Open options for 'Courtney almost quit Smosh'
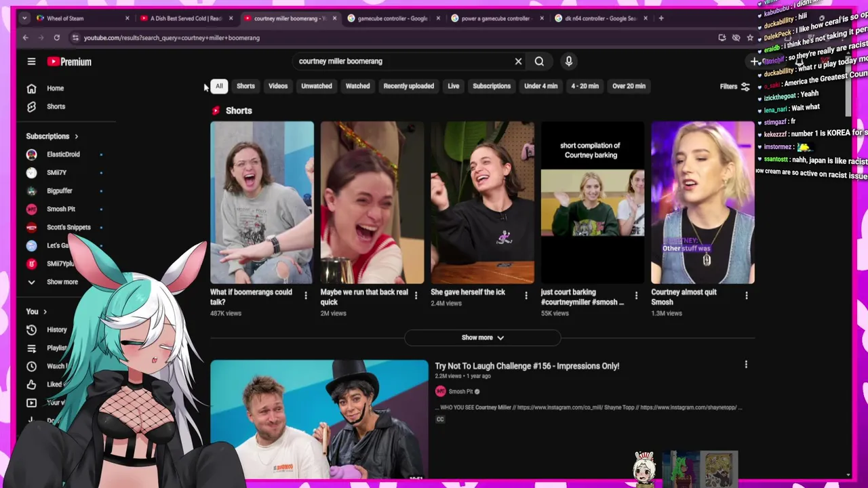The height and width of the screenshot is (488, 868). (x=747, y=296)
